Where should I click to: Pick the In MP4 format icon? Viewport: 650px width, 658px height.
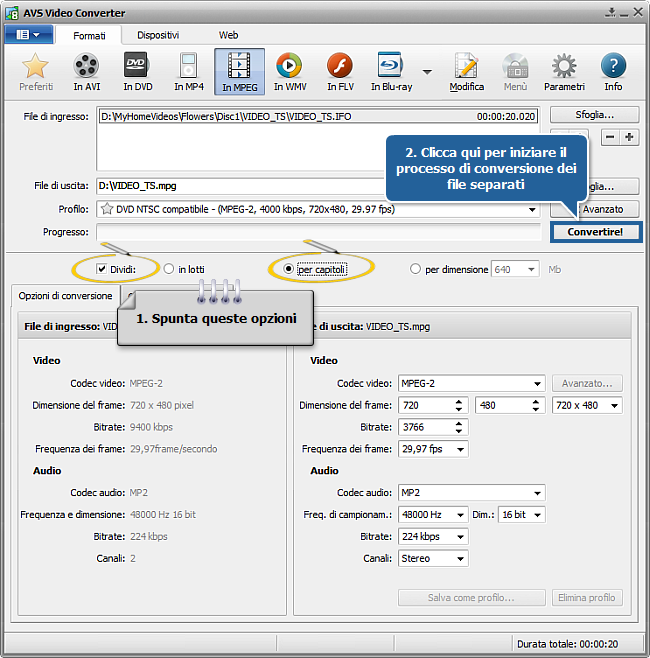(x=188, y=71)
